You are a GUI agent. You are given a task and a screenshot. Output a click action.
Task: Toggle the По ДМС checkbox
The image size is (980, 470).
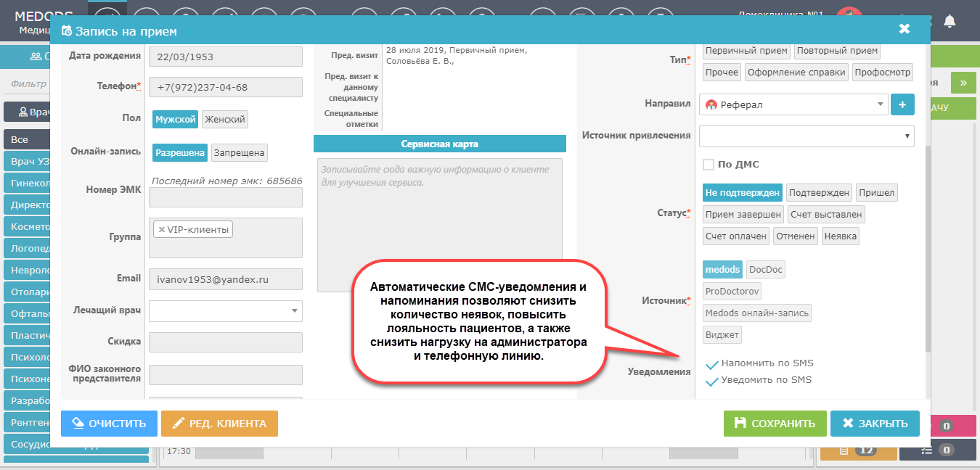[709, 165]
